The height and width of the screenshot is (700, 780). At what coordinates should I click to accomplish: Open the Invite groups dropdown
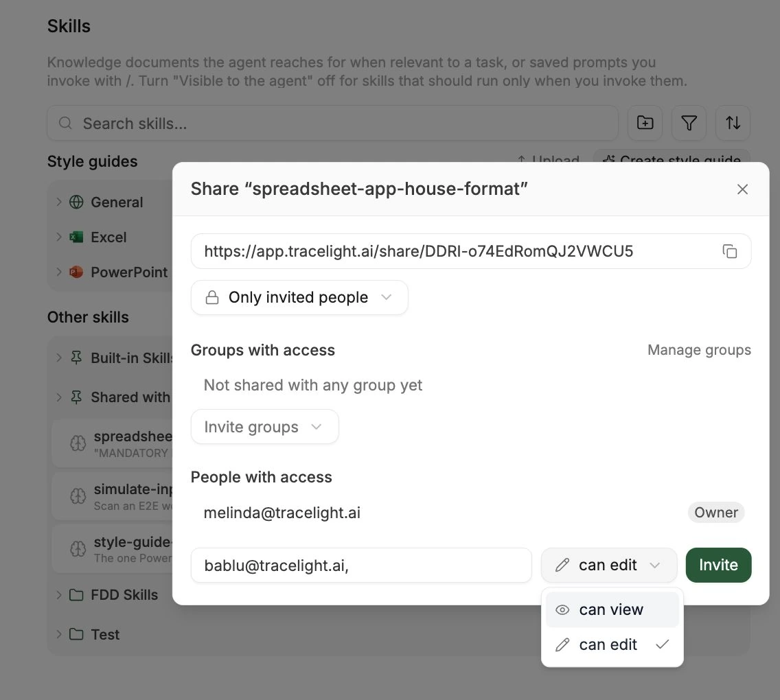coord(264,427)
